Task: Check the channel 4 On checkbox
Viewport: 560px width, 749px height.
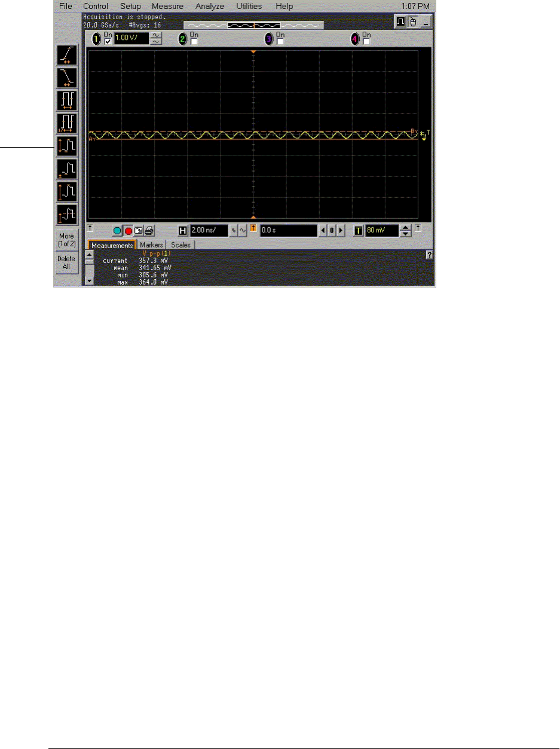Action: click(366, 42)
